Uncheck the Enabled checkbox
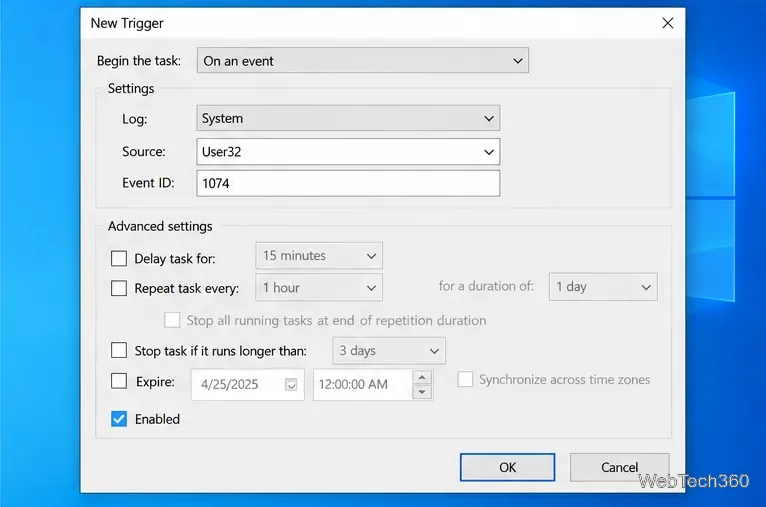 tap(119, 419)
